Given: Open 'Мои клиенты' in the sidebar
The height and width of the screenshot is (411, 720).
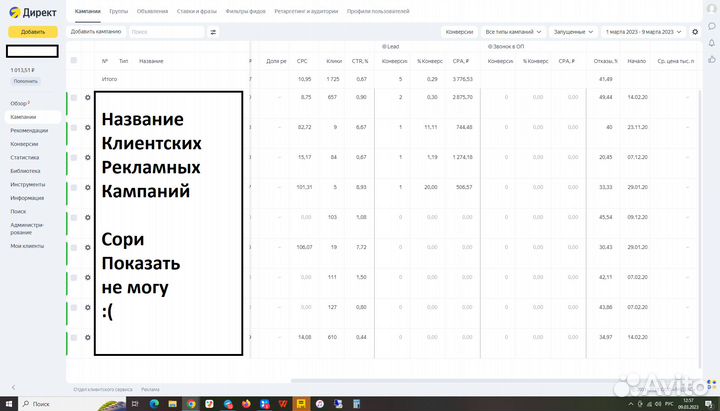Looking at the screenshot, I should coord(27,246).
